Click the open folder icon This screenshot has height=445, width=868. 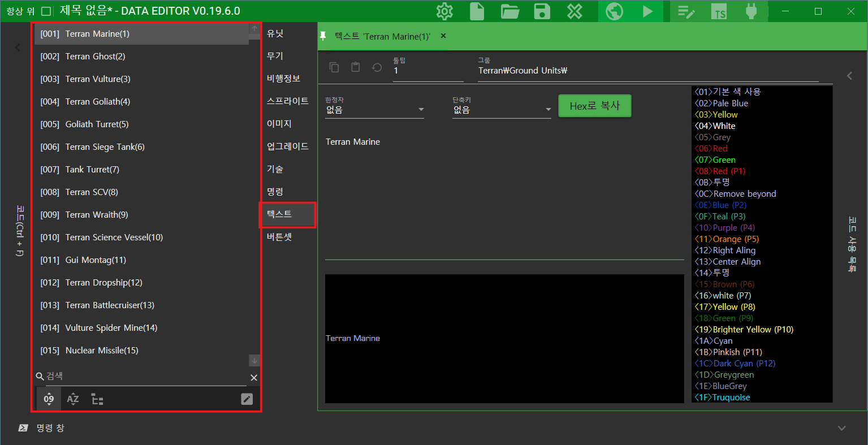pos(509,11)
